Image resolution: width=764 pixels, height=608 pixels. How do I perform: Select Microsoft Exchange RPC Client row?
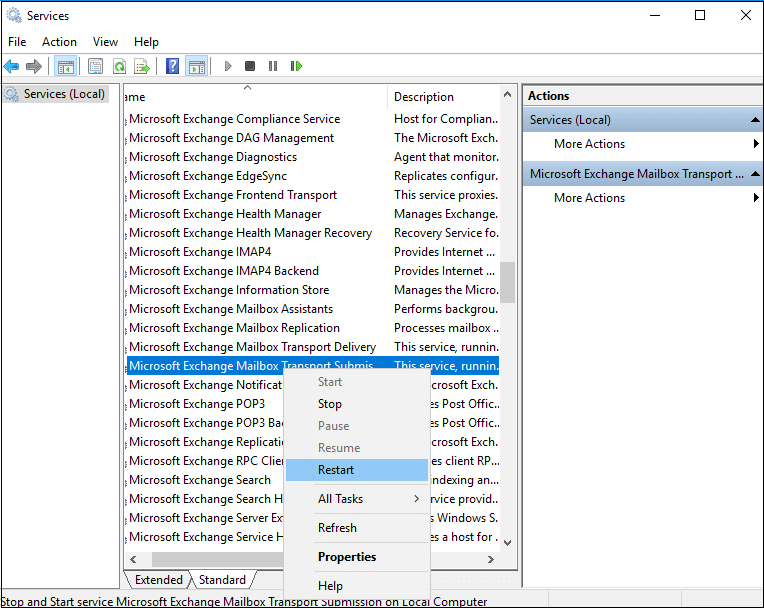tap(205, 461)
